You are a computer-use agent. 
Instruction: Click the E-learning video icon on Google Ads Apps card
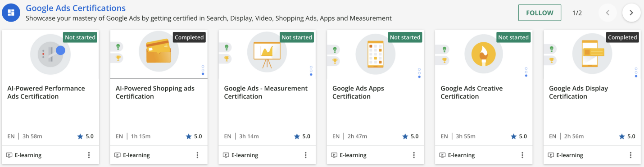(x=334, y=155)
